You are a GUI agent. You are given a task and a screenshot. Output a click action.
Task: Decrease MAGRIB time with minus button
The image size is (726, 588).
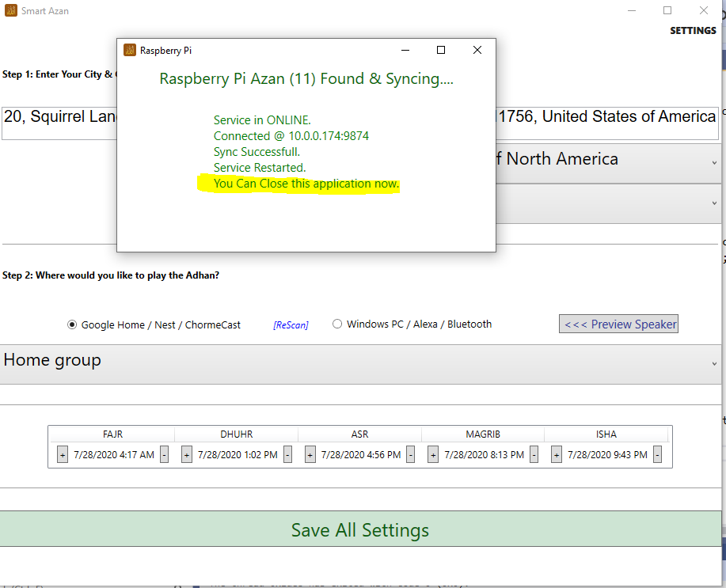[x=534, y=455]
